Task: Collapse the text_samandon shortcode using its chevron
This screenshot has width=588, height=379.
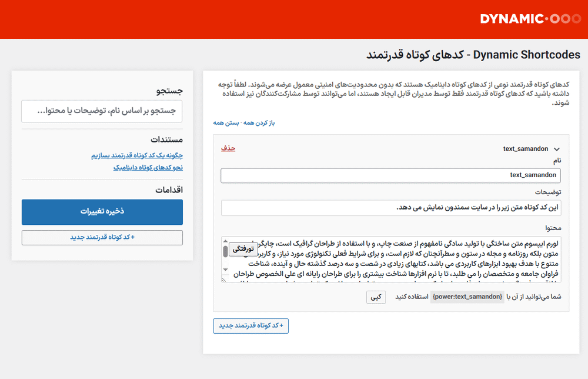Action: pyautogui.click(x=556, y=149)
